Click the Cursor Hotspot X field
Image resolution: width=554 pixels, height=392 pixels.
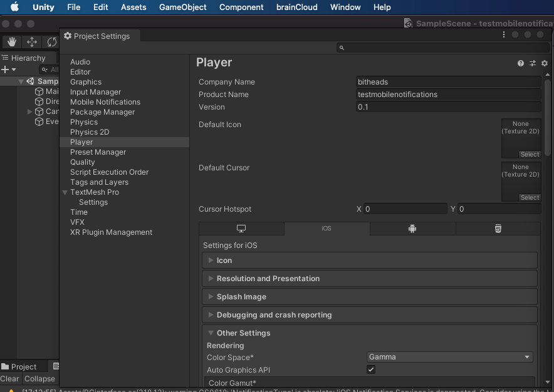pyautogui.click(x=405, y=209)
